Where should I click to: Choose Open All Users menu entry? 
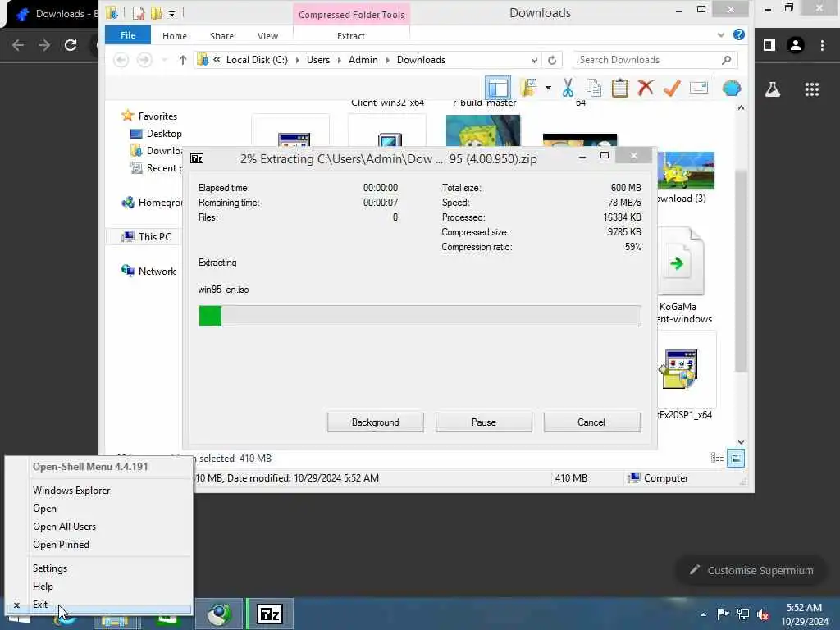coord(64,527)
